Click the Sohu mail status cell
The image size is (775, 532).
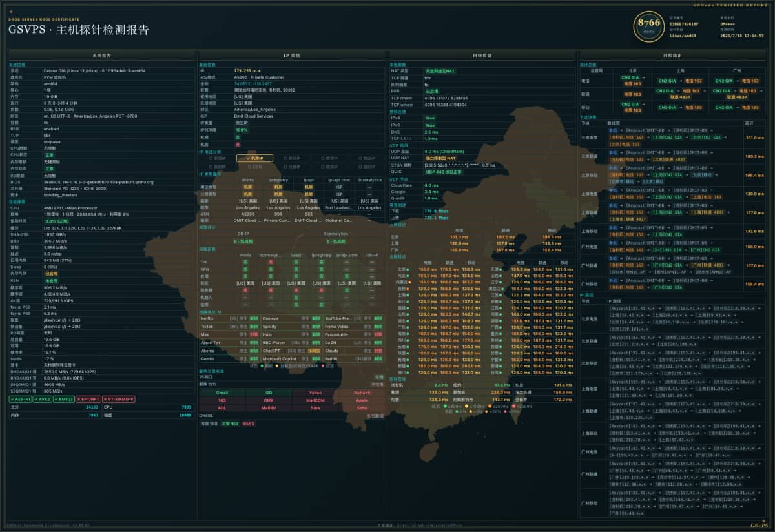362,408
